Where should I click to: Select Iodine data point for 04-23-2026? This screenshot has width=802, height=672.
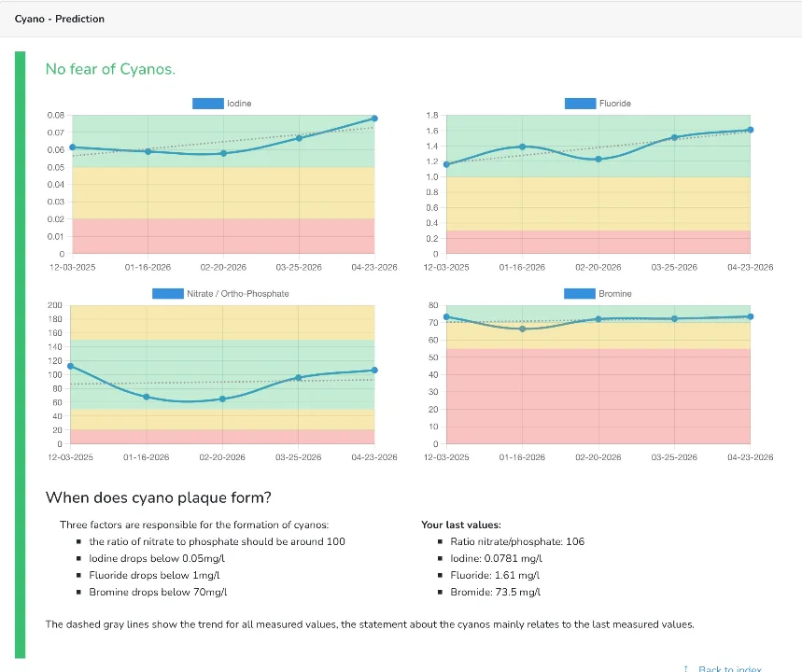click(x=374, y=119)
